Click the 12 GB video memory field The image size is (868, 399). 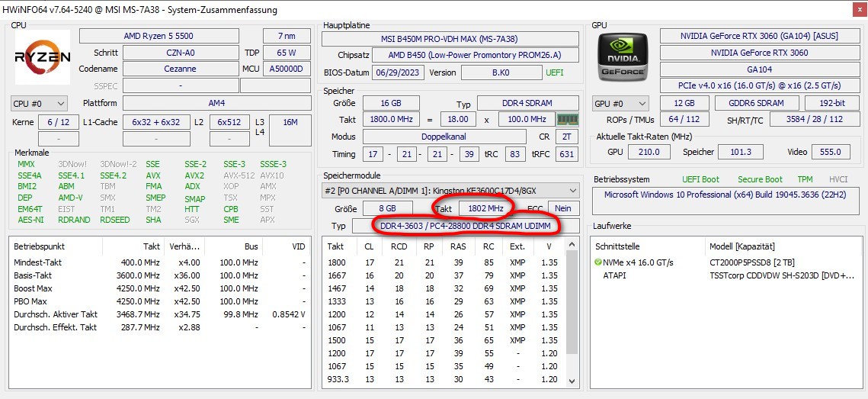tap(685, 103)
